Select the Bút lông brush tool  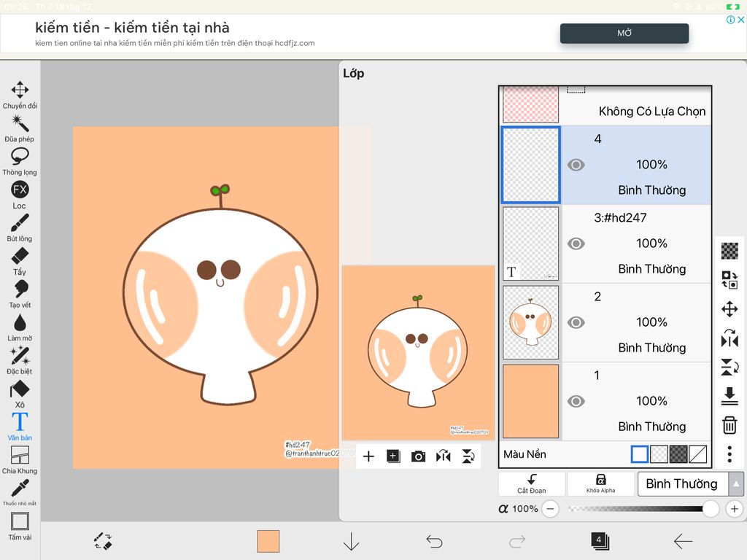20,227
